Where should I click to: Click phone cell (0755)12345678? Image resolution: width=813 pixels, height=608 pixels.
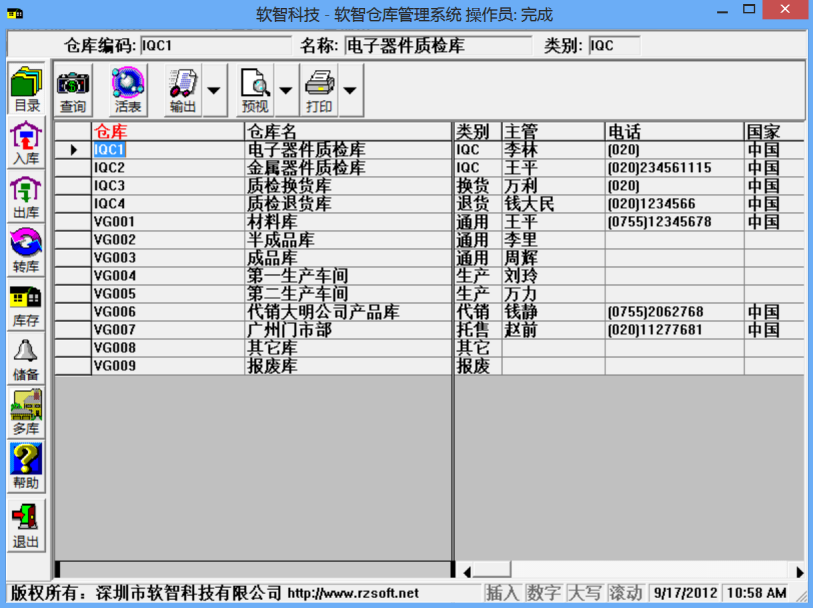(x=674, y=222)
